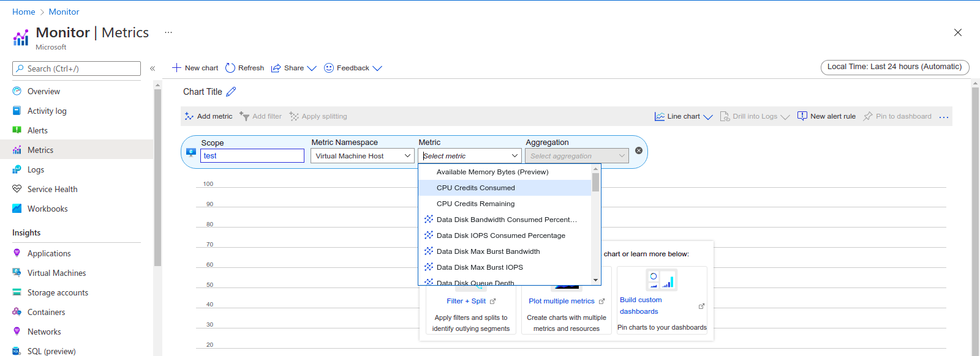Click the Storage accounts icon

pyautogui.click(x=17, y=292)
